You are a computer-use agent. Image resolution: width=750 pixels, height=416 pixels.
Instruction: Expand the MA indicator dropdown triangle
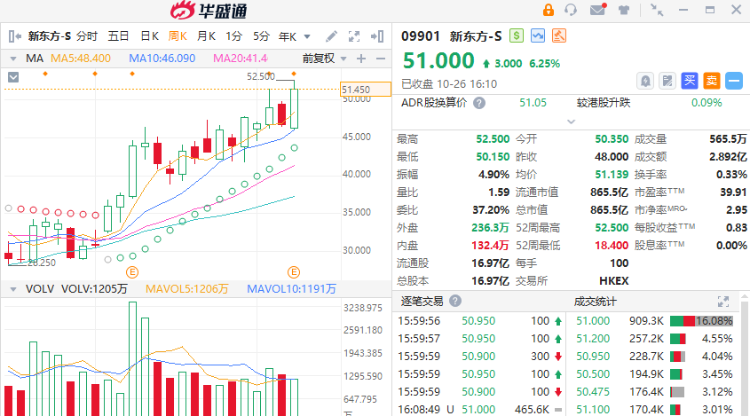click(x=13, y=59)
